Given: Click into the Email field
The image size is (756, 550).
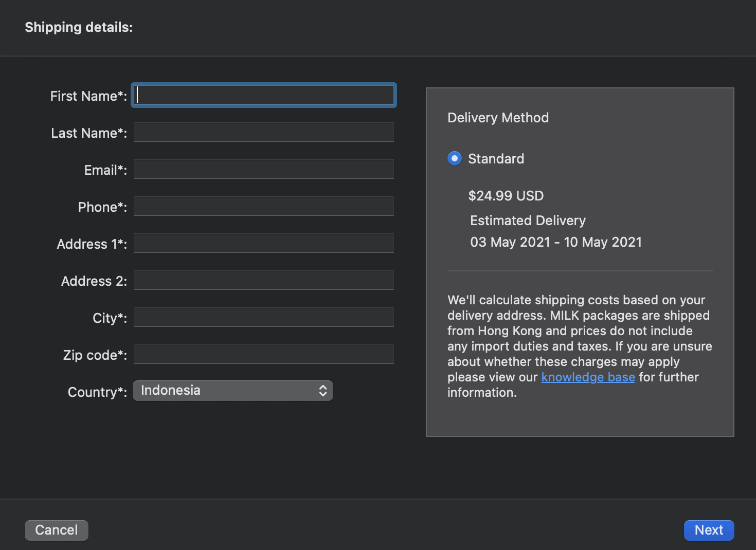Looking at the screenshot, I should coord(264,169).
